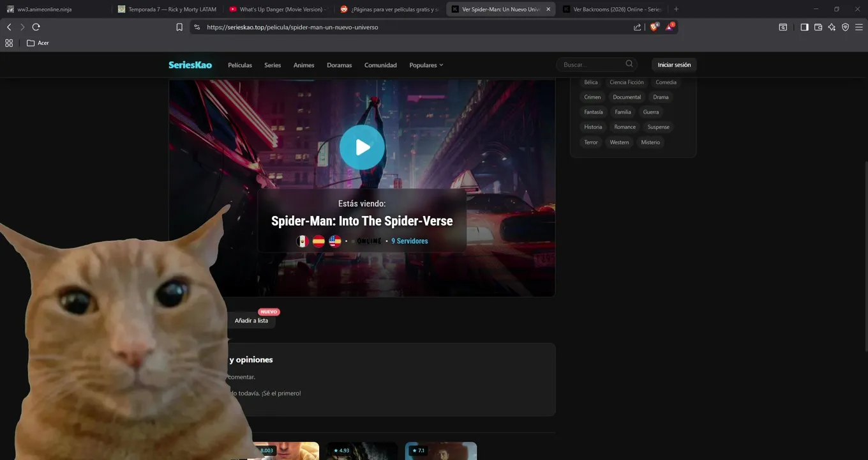Select the Suspense genre tag
Viewport: 868px width, 460px height.
pos(659,127)
